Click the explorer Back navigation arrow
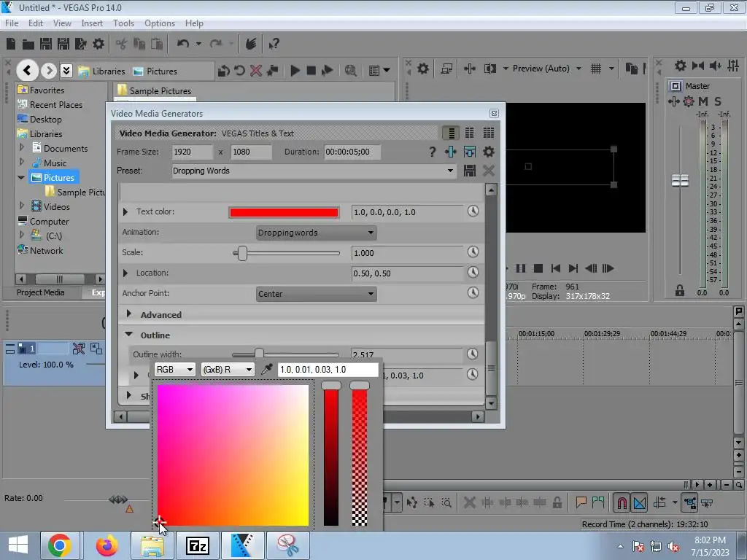747x560 pixels. (28, 71)
